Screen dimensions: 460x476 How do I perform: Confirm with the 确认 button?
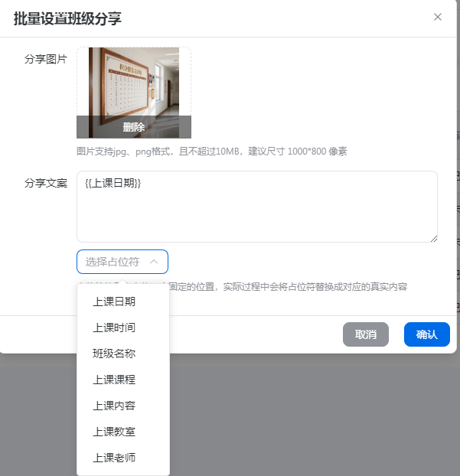(427, 334)
